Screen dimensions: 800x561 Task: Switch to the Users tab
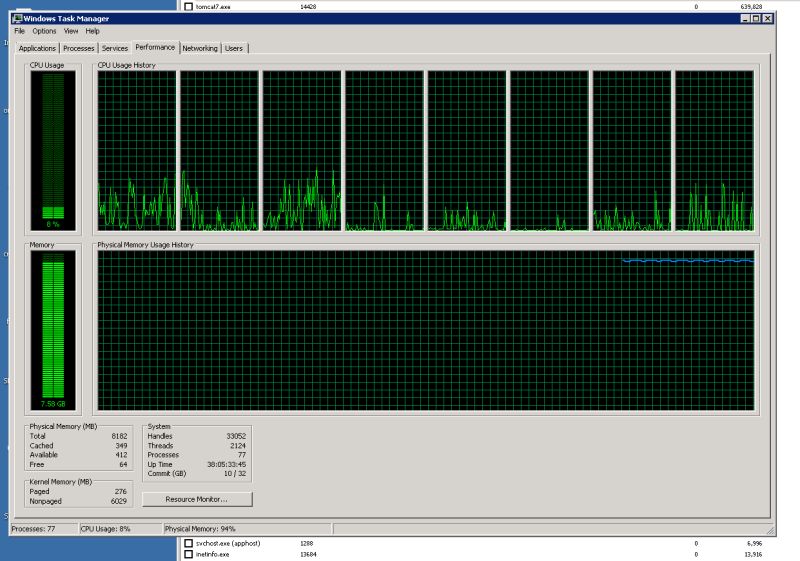(234, 48)
